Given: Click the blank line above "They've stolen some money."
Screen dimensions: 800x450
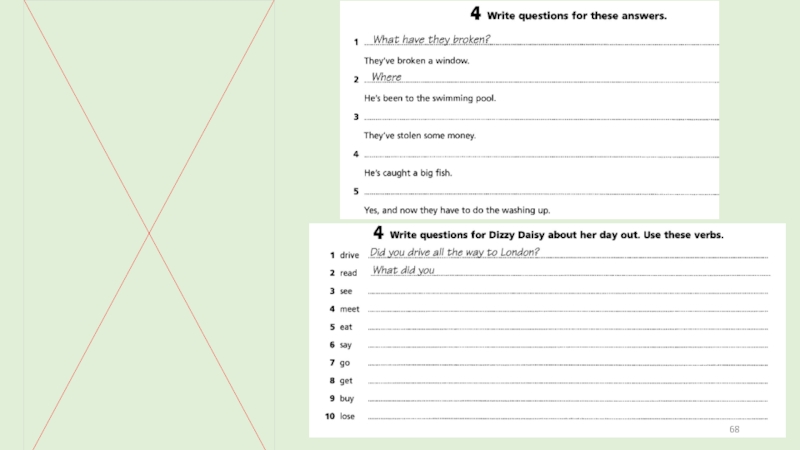Looking at the screenshot, I should 540,117.
